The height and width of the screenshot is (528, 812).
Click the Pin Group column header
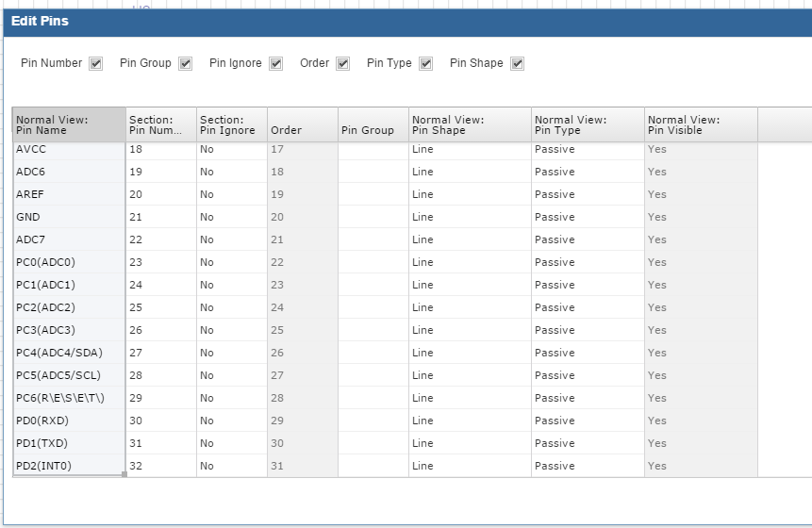tap(373, 124)
